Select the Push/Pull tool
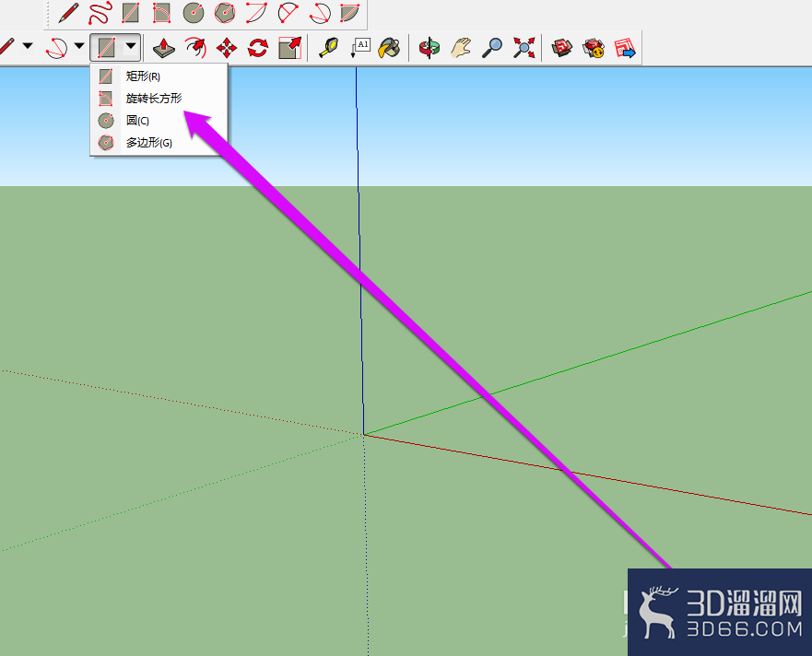The width and height of the screenshot is (812, 656). (164, 48)
